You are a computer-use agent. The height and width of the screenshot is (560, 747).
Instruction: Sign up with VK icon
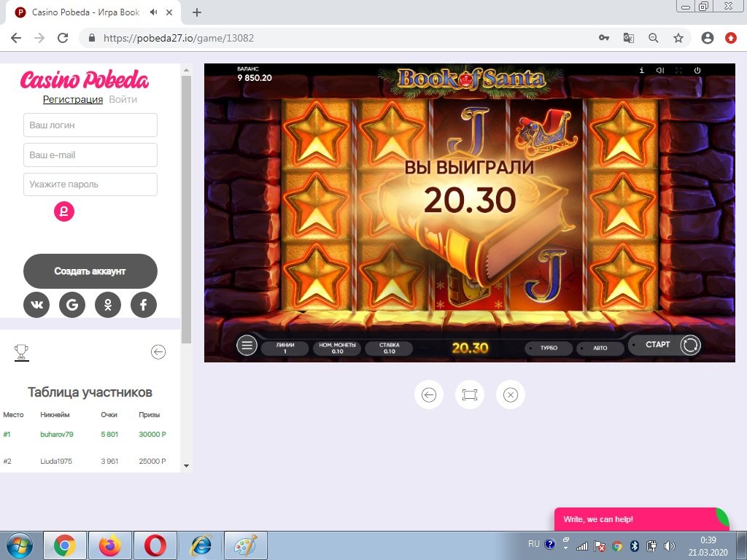tap(36, 305)
